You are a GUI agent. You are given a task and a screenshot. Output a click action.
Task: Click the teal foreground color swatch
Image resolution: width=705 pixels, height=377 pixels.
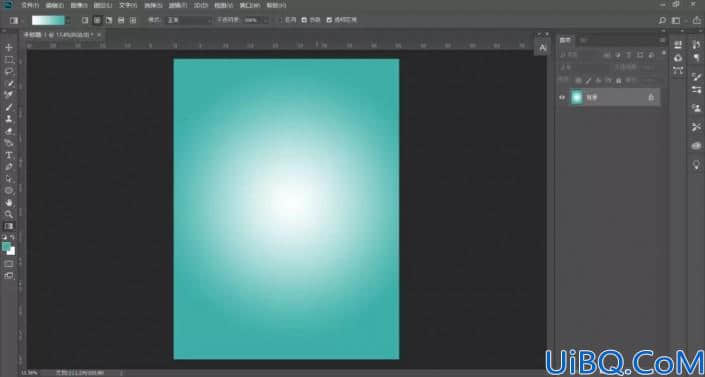6,246
